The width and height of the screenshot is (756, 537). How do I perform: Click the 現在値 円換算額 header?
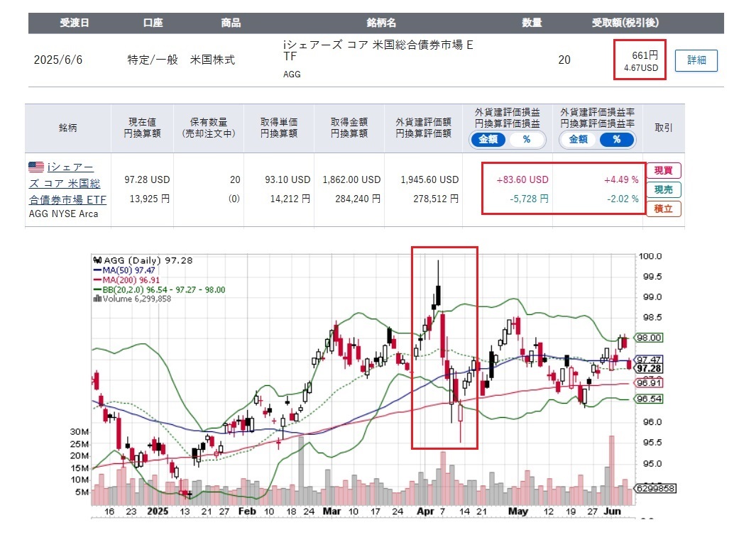pyautogui.click(x=142, y=128)
